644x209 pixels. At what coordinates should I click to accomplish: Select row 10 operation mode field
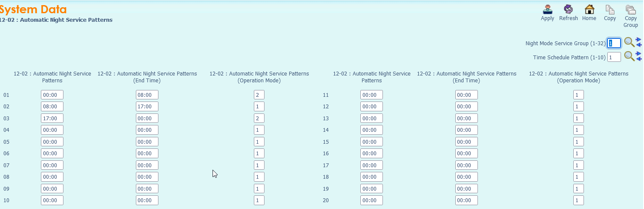coord(259,200)
